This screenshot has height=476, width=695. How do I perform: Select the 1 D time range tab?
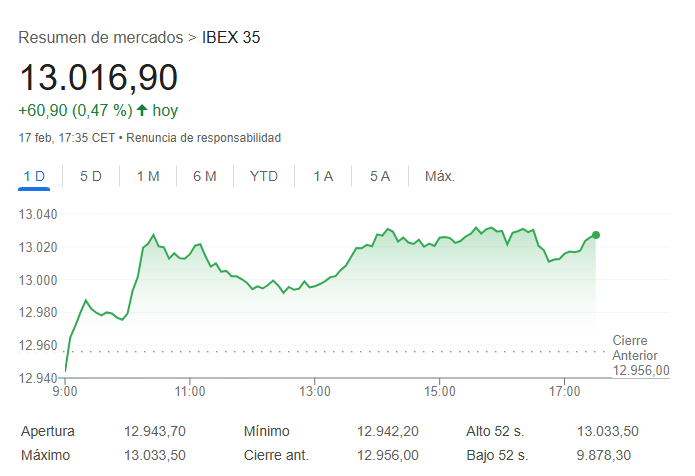(34, 176)
